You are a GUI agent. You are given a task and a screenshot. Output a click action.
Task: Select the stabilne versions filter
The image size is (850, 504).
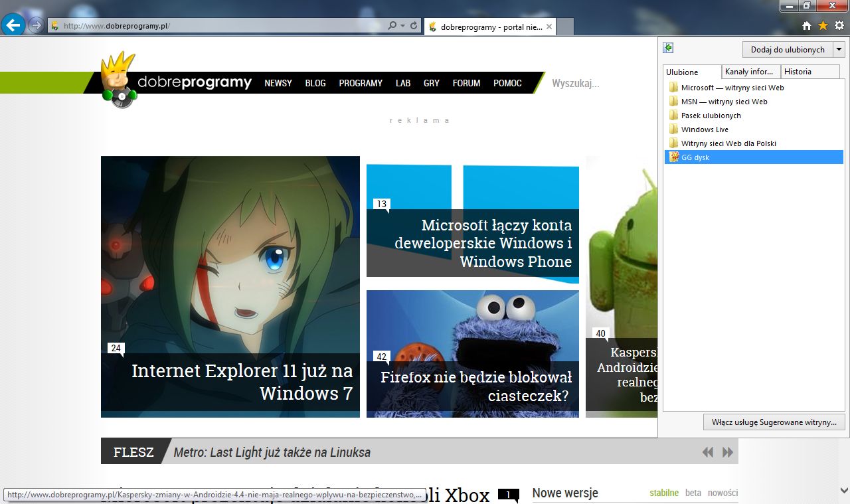coord(664,493)
